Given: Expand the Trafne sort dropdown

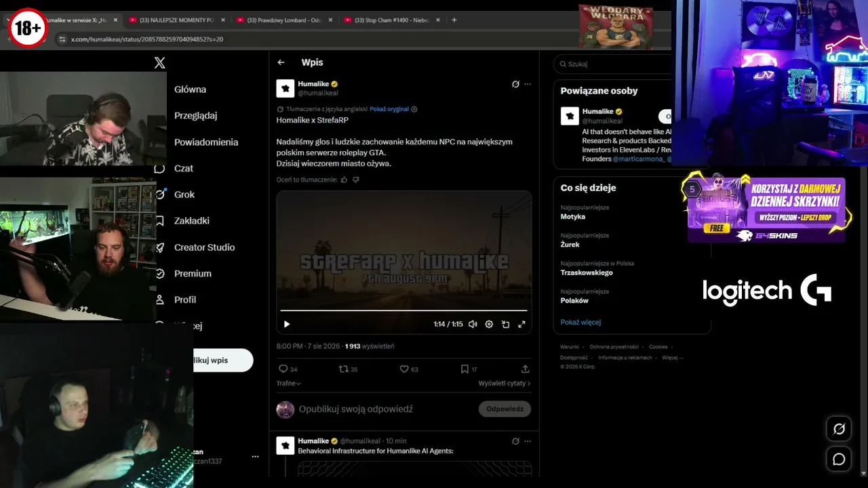Looking at the screenshot, I should 289,383.
